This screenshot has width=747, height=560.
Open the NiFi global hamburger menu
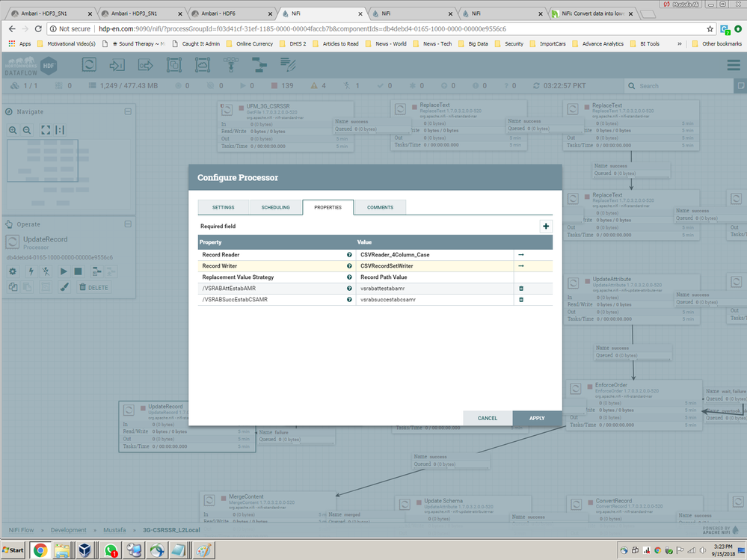[x=734, y=65]
